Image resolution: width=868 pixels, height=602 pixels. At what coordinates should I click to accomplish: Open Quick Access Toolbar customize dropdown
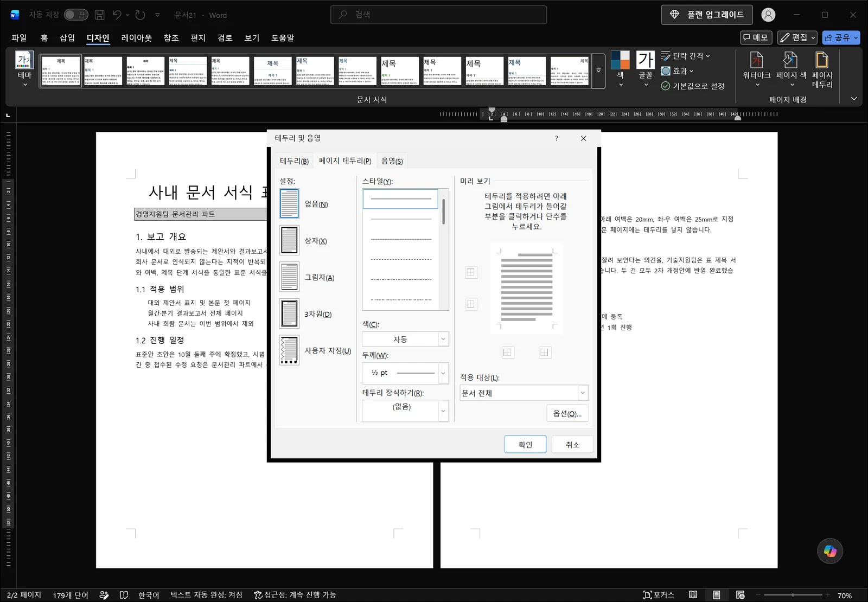pyautogui.click(x=157, y=15)
